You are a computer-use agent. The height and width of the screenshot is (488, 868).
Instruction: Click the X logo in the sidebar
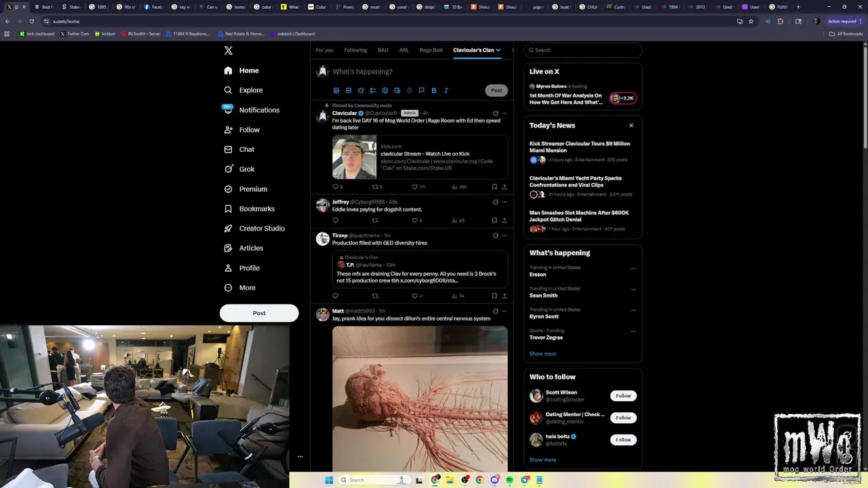coord(229,51)
